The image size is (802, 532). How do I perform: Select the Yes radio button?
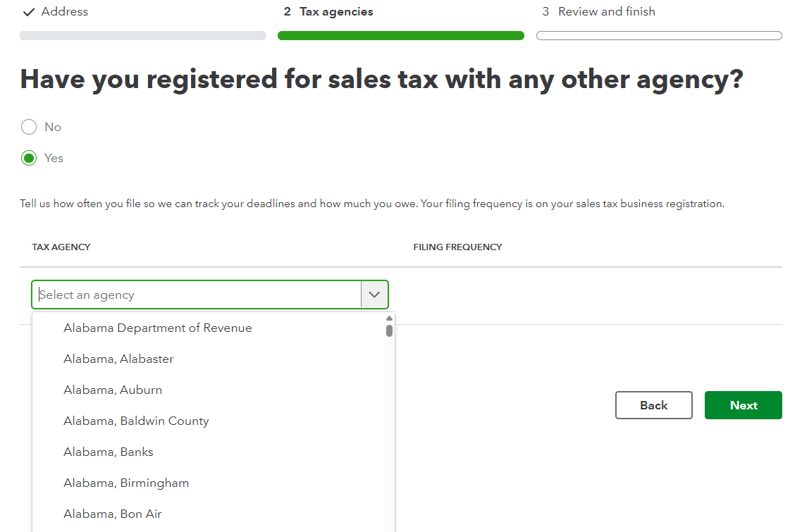29,158
